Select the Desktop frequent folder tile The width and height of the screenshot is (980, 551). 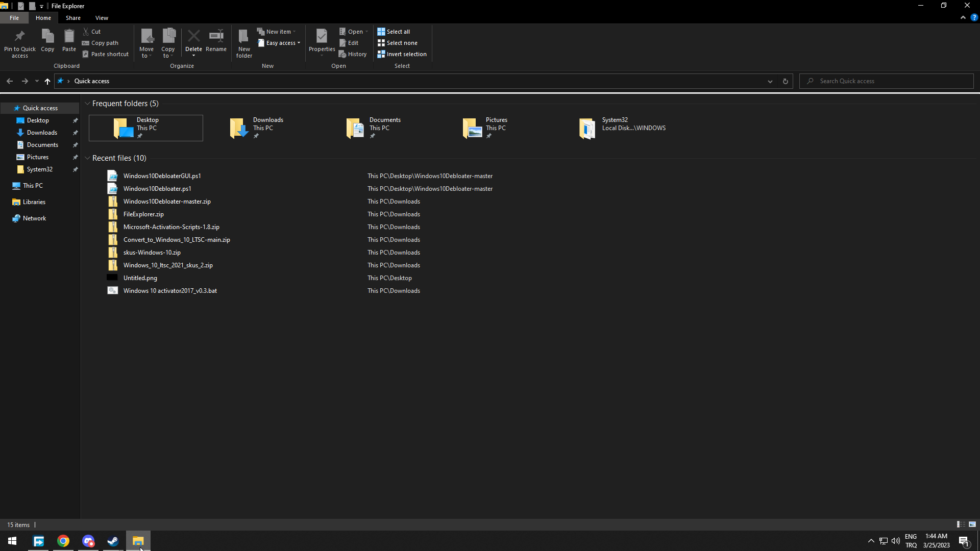[146, 128]
